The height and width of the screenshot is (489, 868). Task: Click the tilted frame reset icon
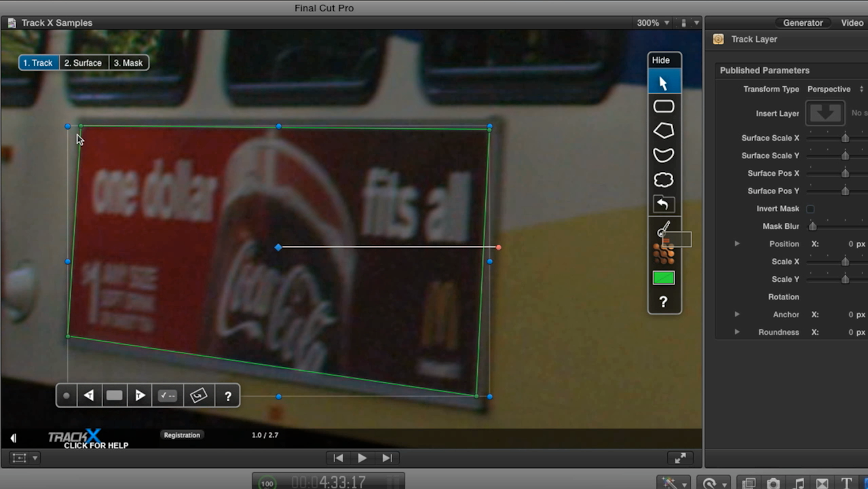(198, 396)
